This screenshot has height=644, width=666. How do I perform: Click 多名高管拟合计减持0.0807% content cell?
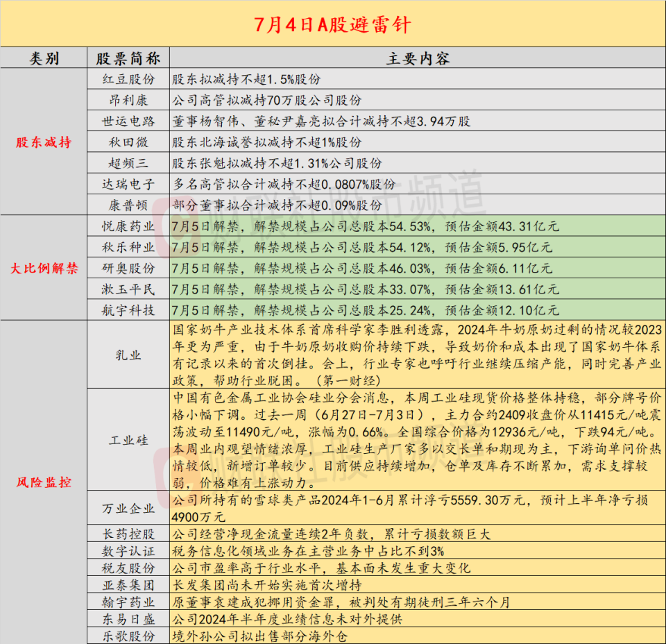[x=418, y=184]
